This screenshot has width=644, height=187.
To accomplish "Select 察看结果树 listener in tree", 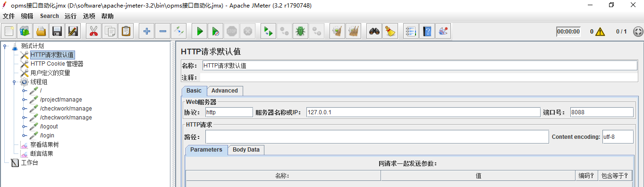I will (x=44, y=144).
